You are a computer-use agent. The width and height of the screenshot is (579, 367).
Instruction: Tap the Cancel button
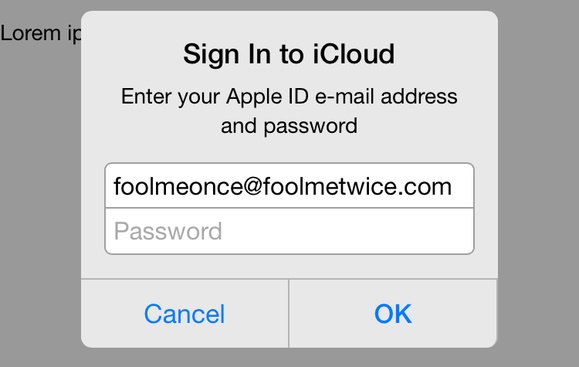tap(184, 313)
